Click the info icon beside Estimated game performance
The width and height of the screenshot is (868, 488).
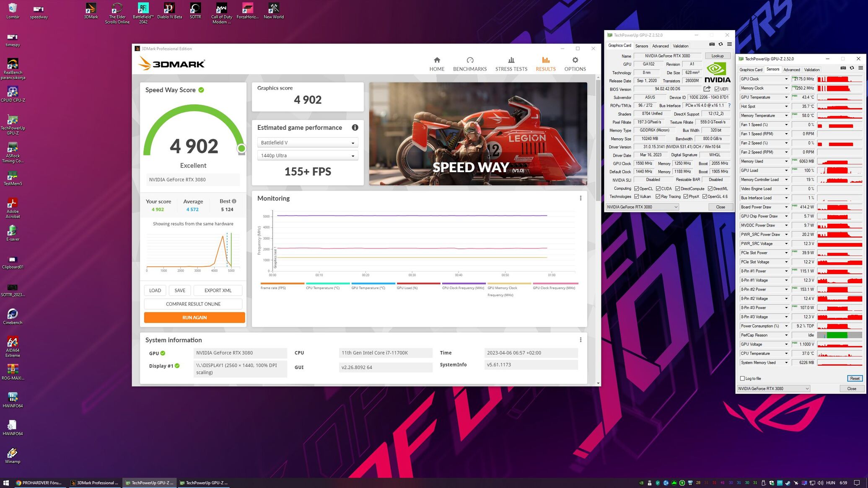(x=355, y=127)
